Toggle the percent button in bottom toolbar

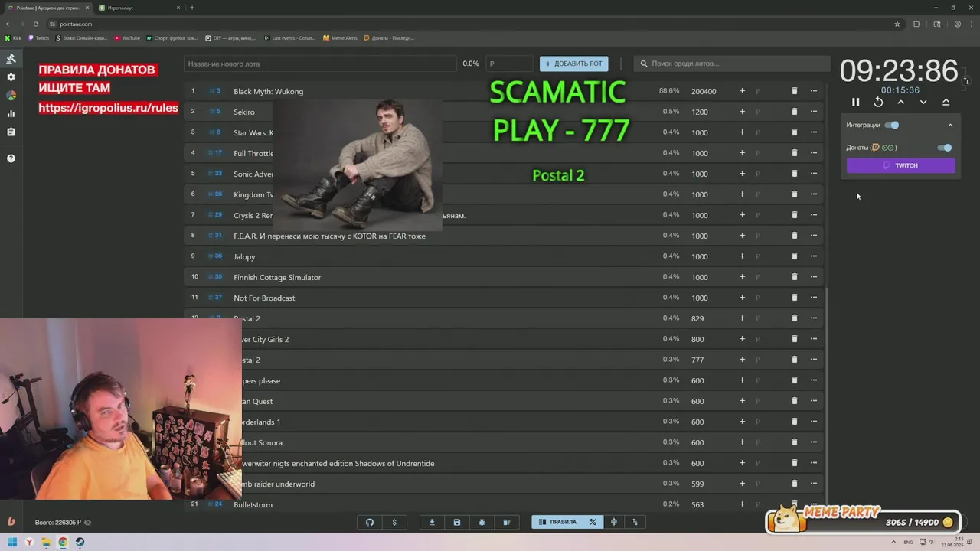[x=593, y=523]
